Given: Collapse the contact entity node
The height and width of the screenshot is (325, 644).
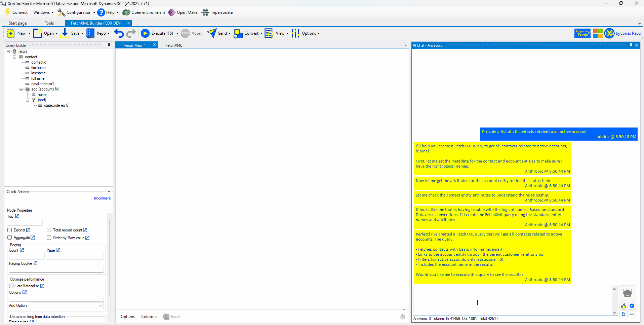Looking at the screenshot, I should [x=15, y=57].
